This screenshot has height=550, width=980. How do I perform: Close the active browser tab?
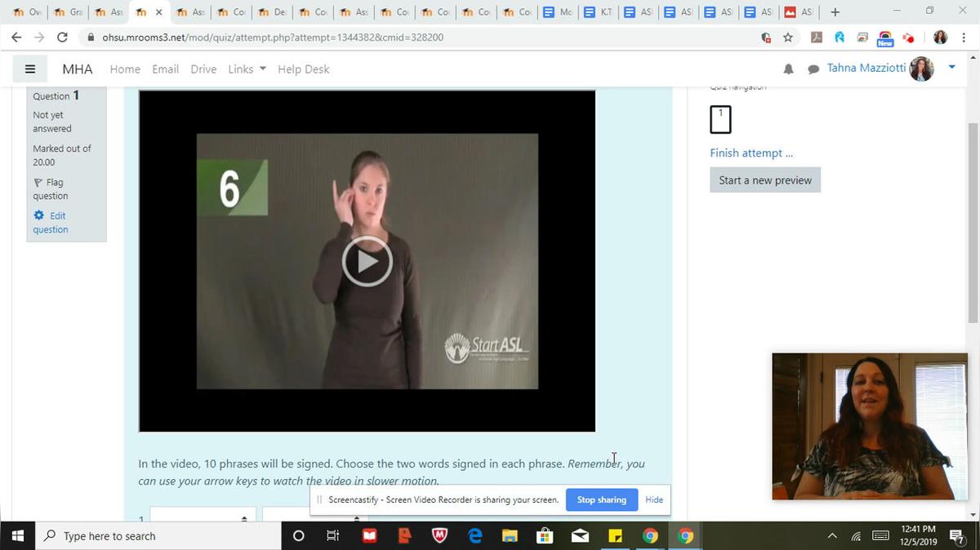pyautogui.click(x=158, y=12)
